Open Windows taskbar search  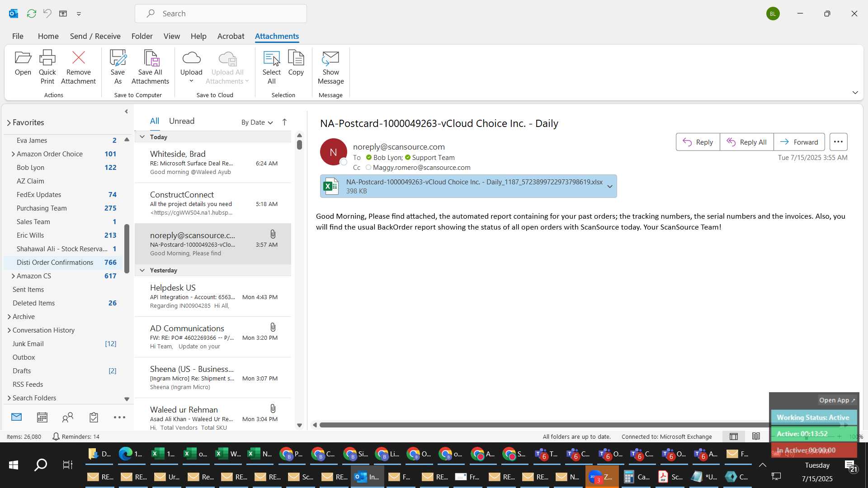point(41,465)
